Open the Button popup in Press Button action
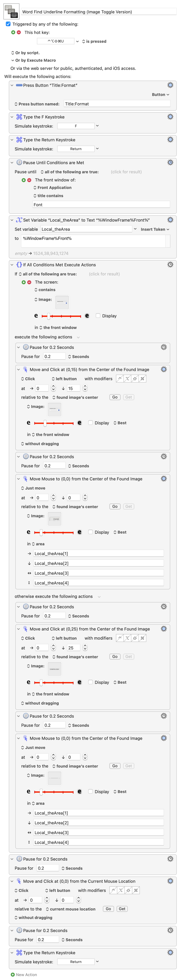Viewport: 180px width, 980px height. [x=161, y=95]
